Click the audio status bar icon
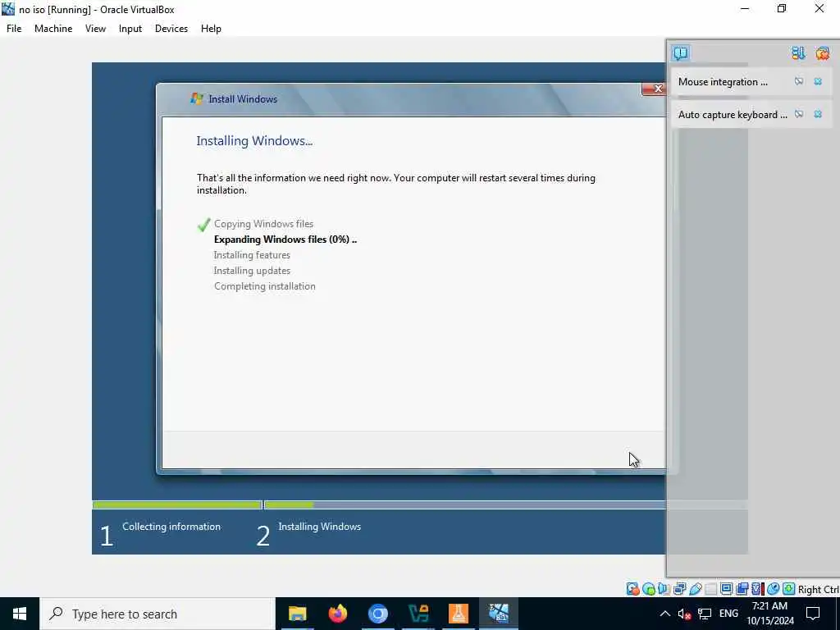840x630 pixels. [664, 589]
